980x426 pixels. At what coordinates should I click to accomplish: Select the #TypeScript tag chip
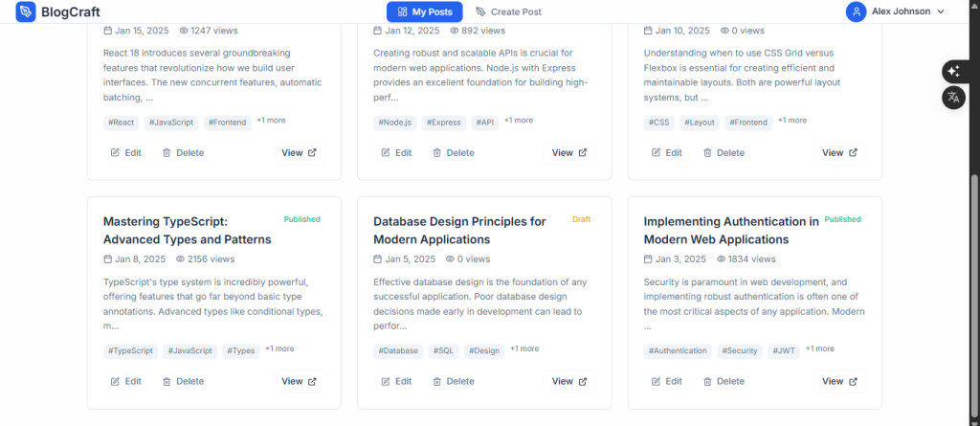point(130,351)
